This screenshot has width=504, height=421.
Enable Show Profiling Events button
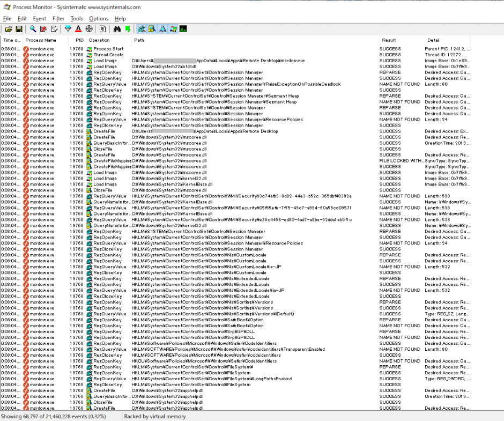click(183, 29)
